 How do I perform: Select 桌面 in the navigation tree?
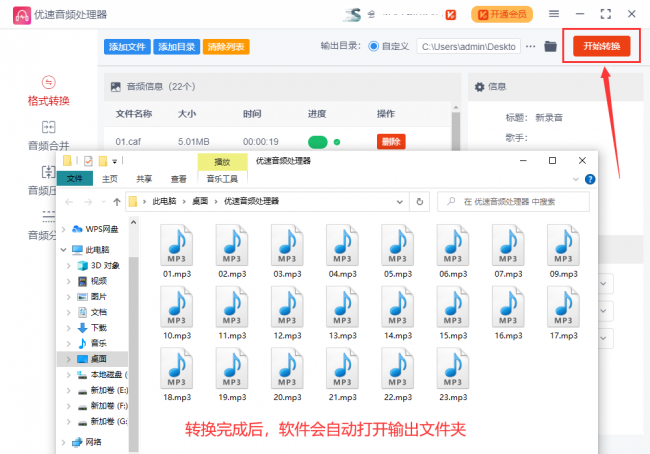[99, 359]
